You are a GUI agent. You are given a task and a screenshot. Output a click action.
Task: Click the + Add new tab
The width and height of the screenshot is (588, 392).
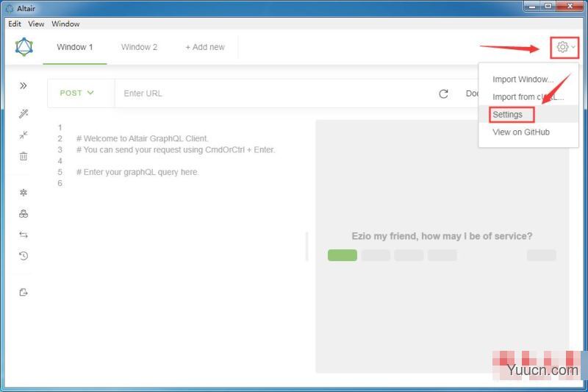pos(205,47)
